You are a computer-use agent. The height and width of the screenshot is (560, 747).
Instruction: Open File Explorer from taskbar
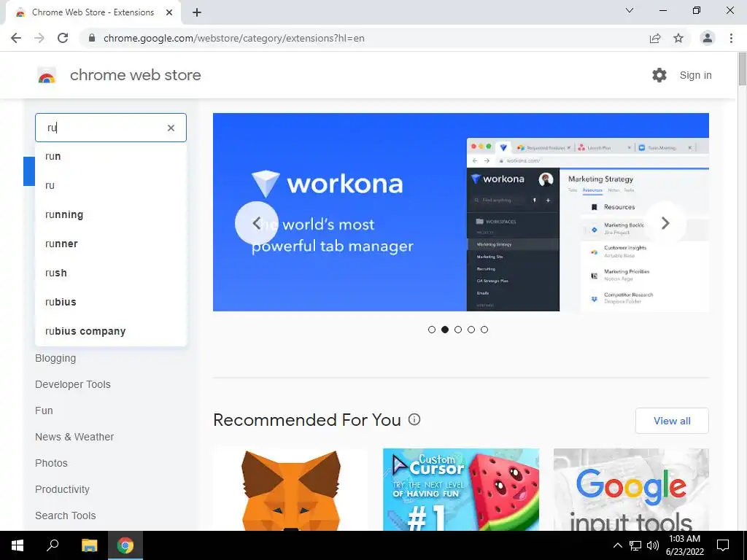(x=89, y=545)
